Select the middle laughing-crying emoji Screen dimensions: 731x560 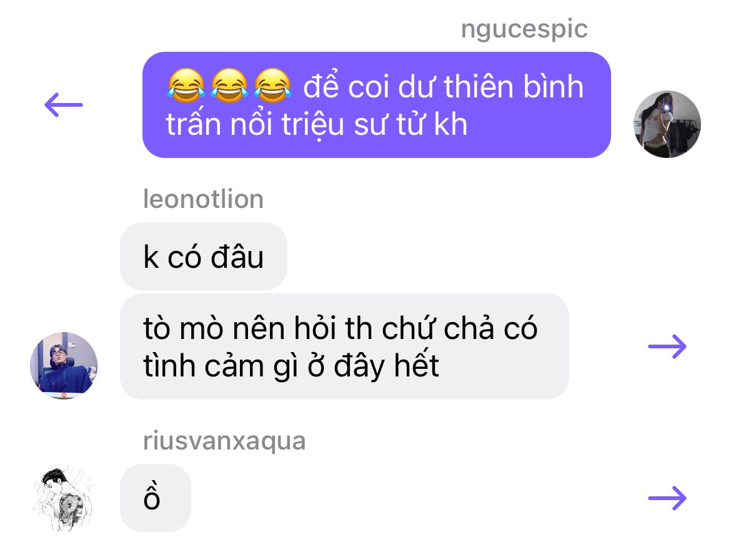click(229, 86)
